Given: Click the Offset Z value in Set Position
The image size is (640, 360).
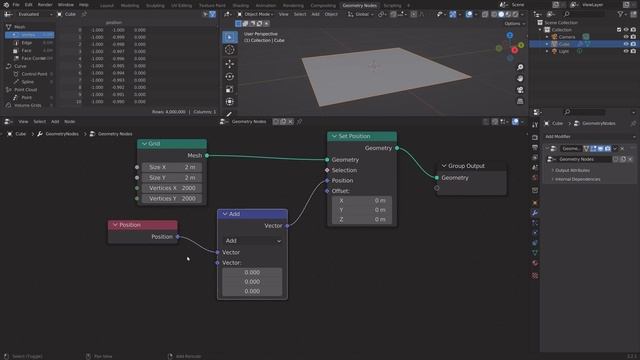Looking at the screenshot, I should [x=362, y=220].
